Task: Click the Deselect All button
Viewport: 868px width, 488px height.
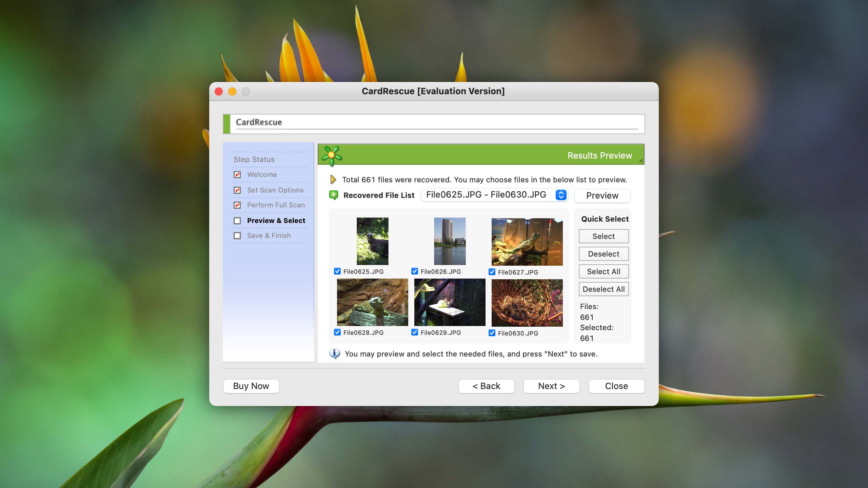Action: tap(604, 289)
